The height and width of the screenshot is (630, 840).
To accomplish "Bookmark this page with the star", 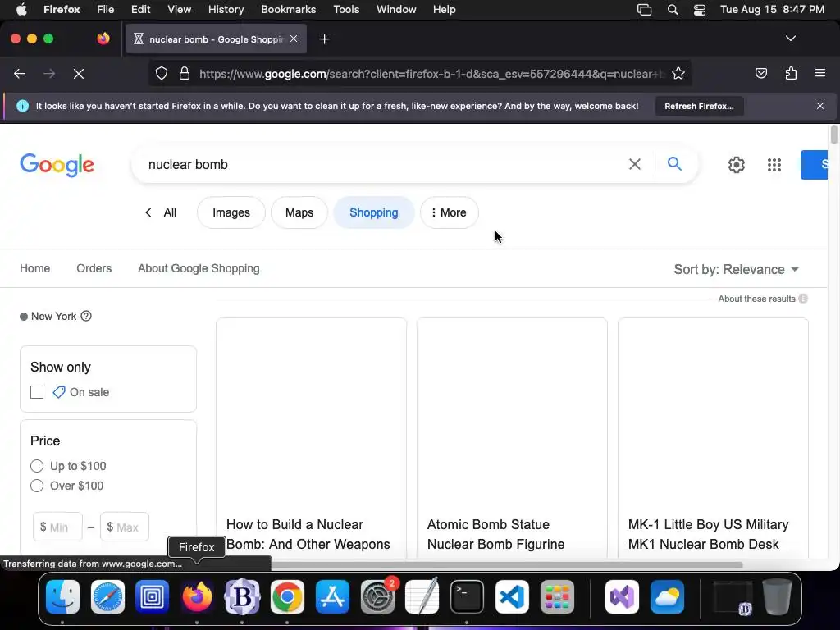I will click(x=678, y=73).
